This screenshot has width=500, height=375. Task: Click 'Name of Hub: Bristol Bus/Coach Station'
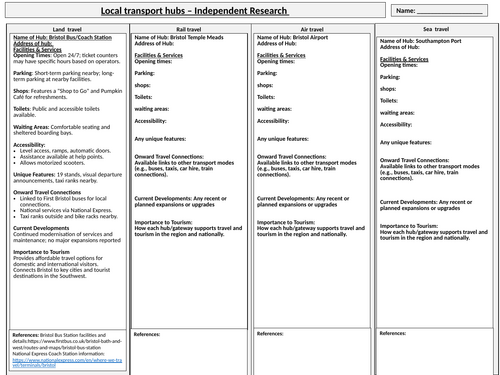coord(62,37)
